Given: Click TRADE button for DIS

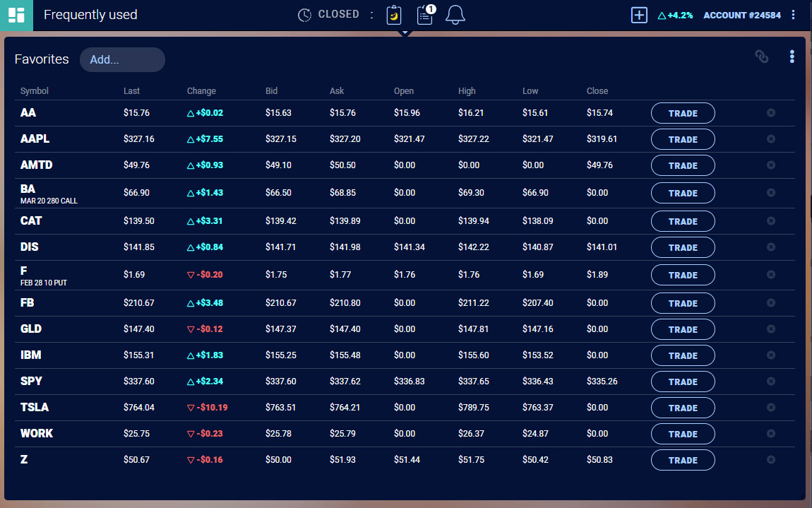Looking at the screenshot, I should (x=683, y=247).
